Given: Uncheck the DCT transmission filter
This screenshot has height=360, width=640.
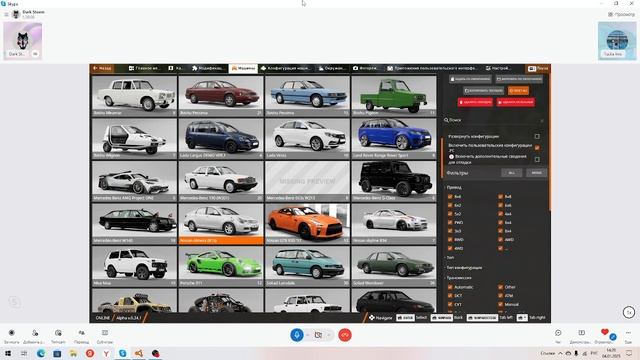Looking at the screenshot, I should pos(450,296).
